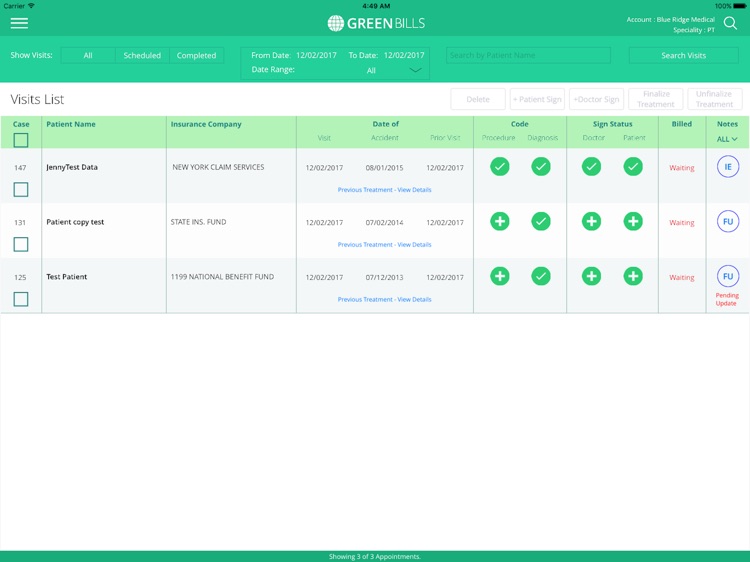750x562 pixels.
Task: Click the Pending Update label
Action: 727,299
